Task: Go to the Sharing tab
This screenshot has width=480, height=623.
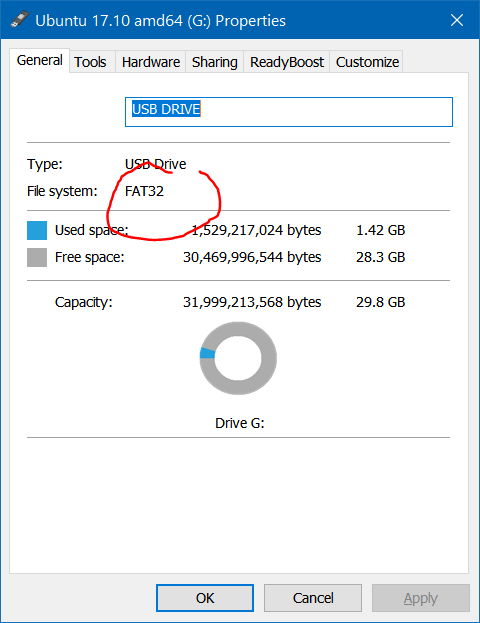Action: (215, 62)
